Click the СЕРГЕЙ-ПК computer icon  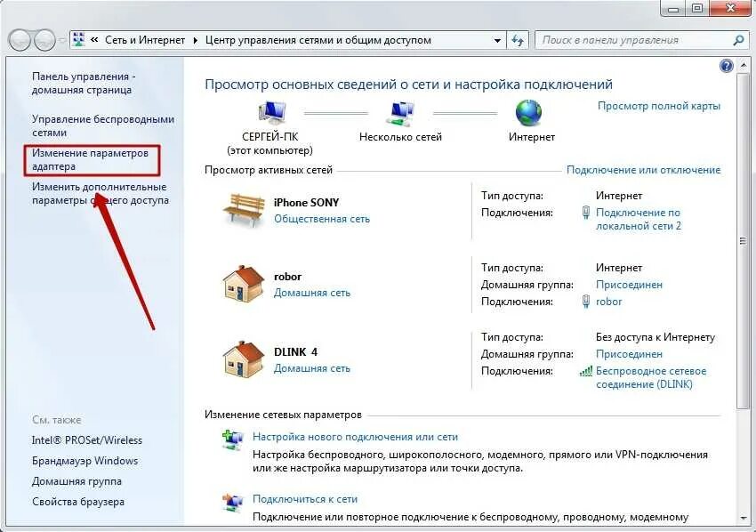click(x=272, y=114)
